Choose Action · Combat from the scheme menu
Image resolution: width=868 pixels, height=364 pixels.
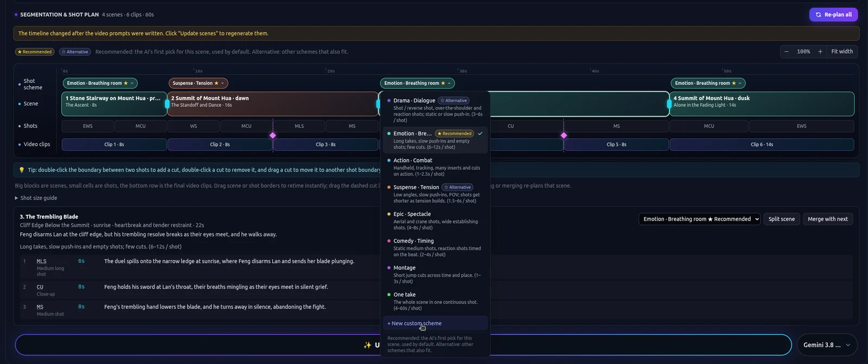pyautogui.click(x=436, y=167)
